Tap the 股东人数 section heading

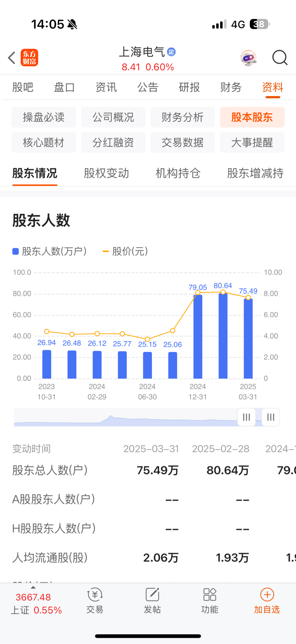point(41,221)
